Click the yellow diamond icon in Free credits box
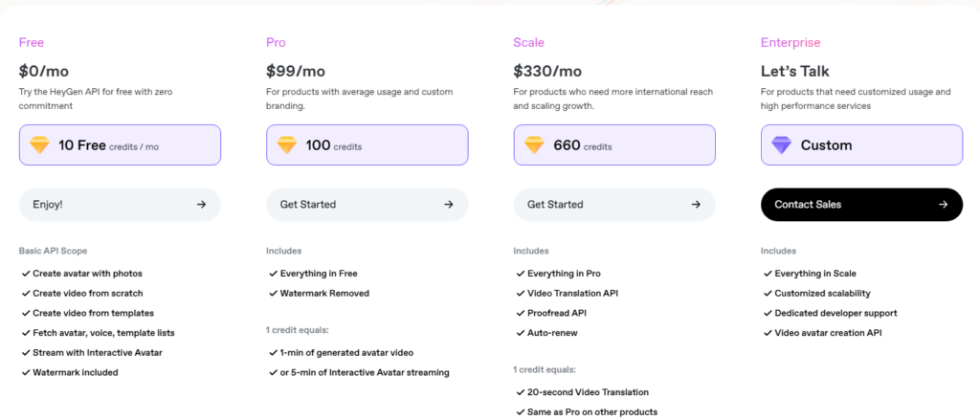Image resolution: width=980 pixels, height=420 pixels. pyautogui.click(x=39, y=145)
